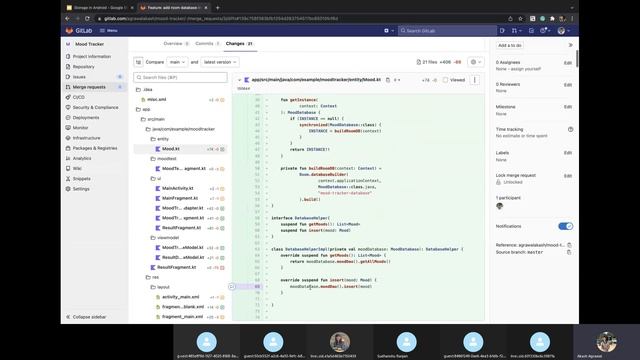
Task: Open the latest version dropdown
Action: point(220,62)
